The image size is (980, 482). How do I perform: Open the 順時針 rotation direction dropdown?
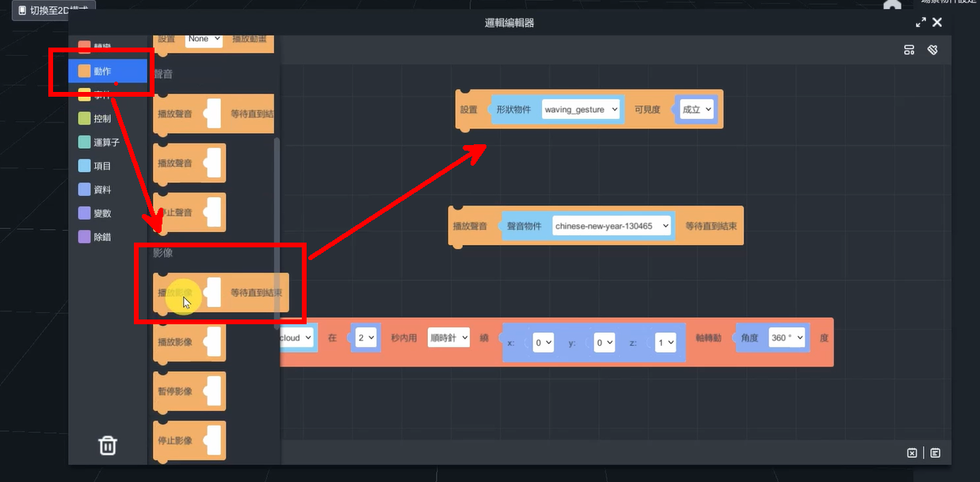point(448,338)
